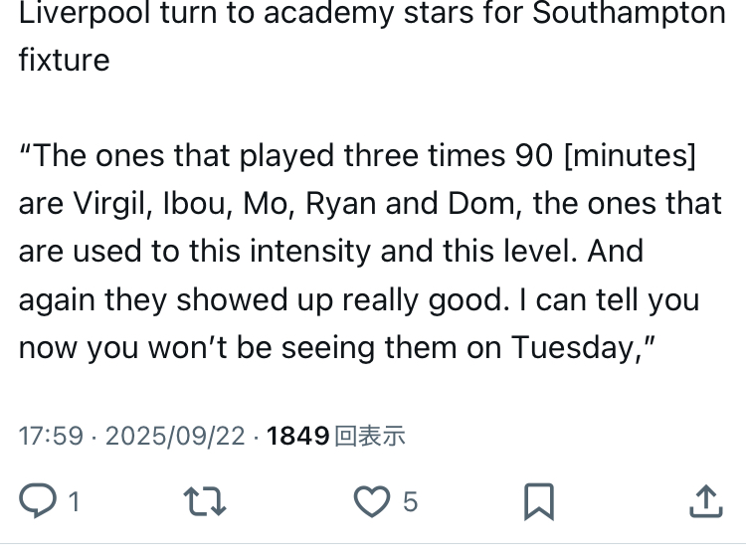Open the share menu via upload arrow icon
This screenshot has width=746, height=560.
click(704, 501)
